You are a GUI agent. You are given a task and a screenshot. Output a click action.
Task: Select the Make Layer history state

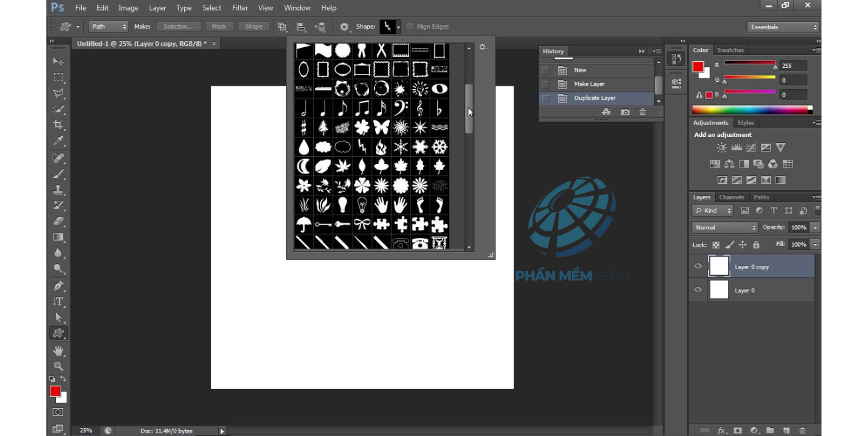click(589, 84)
